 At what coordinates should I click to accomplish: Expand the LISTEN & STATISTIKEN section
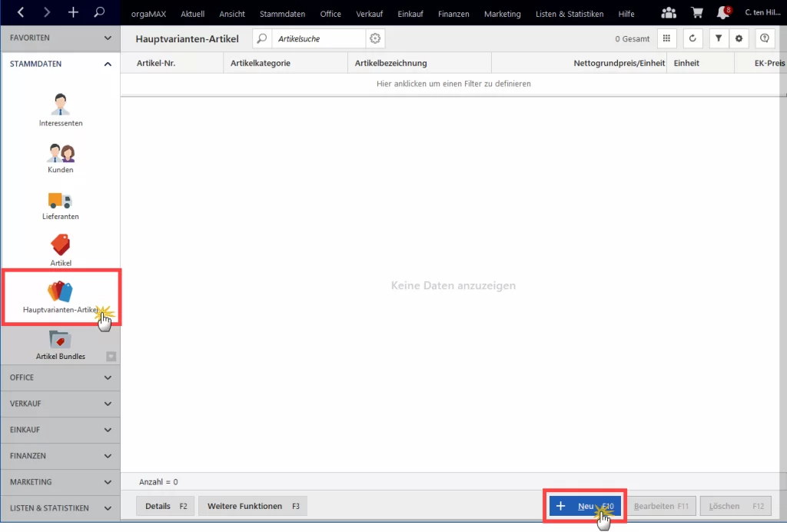[x=60, y=508]
